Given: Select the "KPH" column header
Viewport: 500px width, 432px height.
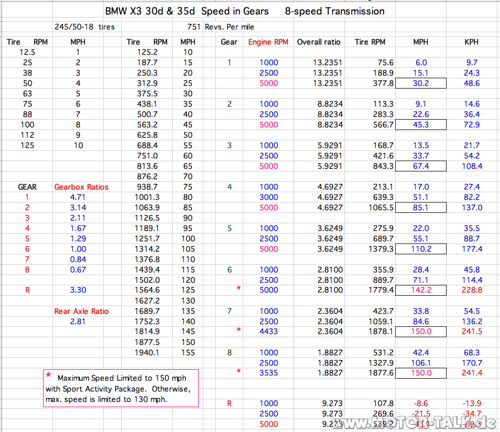Looking at the screenshot, I should coord(471,42).
